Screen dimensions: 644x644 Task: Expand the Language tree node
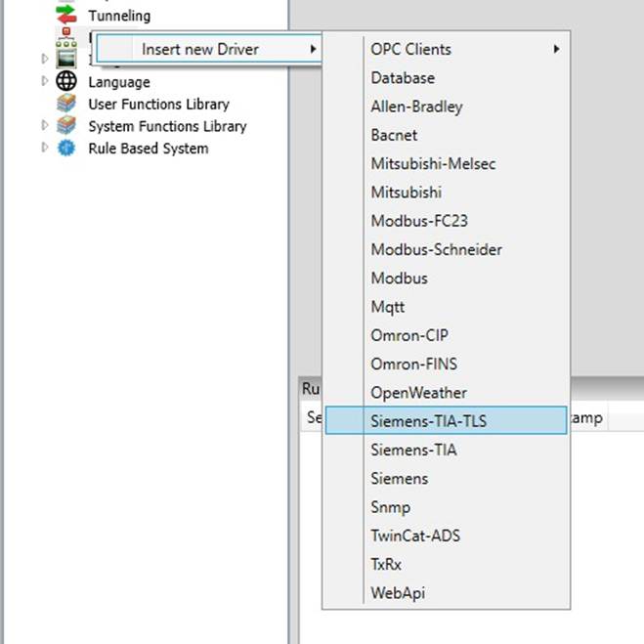point(45,82)
